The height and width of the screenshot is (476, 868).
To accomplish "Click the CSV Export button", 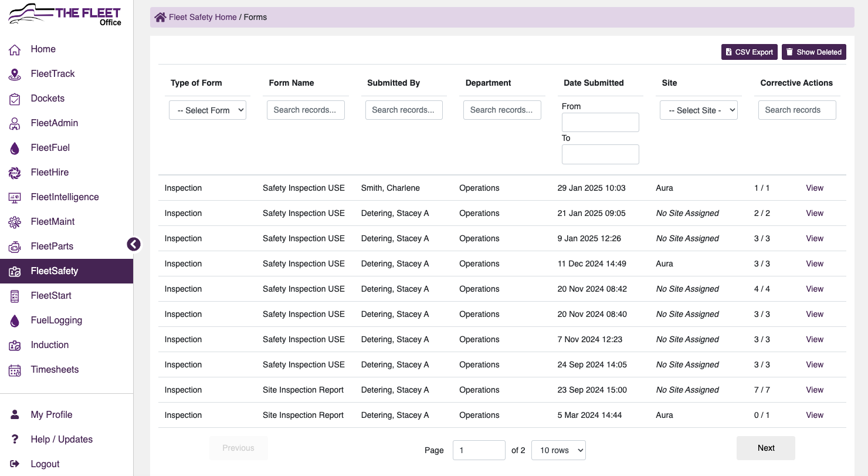I will pyautogui.click(x=750, y=52).
